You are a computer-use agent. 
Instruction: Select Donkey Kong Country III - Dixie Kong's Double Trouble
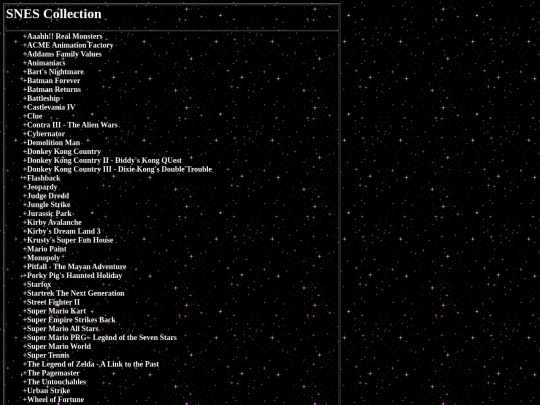(x=120, y=169)
